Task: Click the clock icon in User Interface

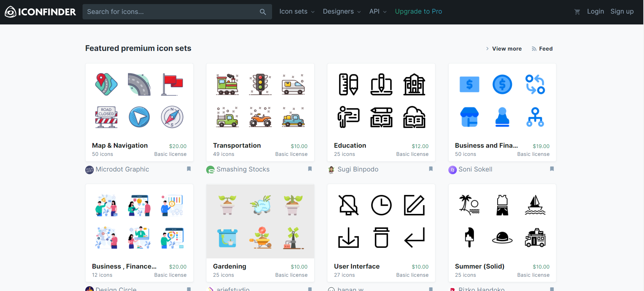Action: 381,205
